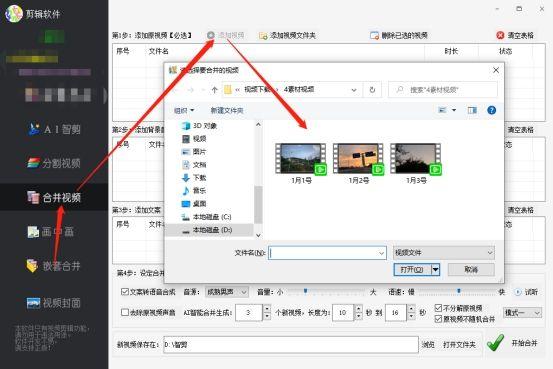Click 新建文件夹 in the dialog toolbar
The image size is (553, 369).
[227, 110]
